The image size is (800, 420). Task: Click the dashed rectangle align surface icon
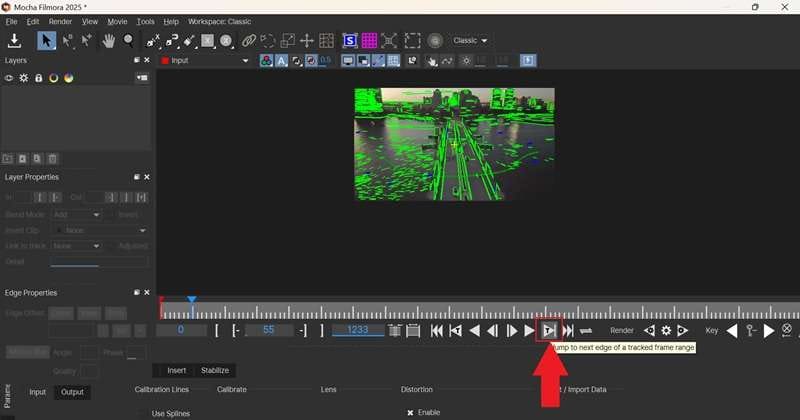[x=412, y=40]
